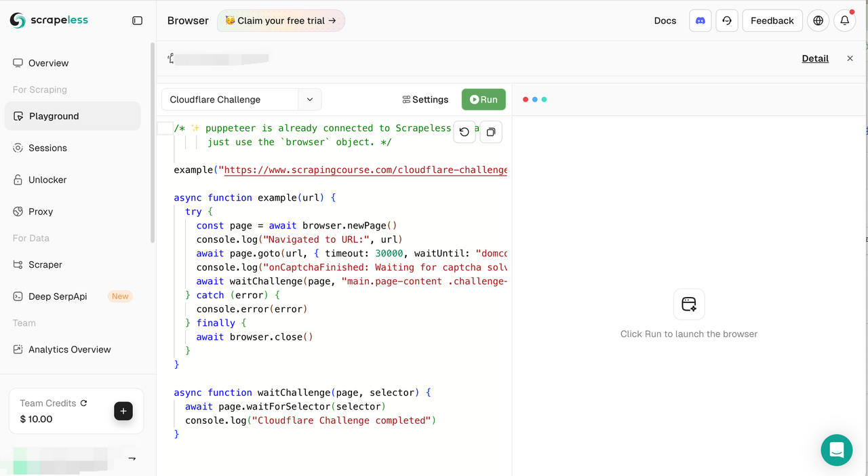This screenshot has height=476, width=868.
Task: Copy the code with the copy icon
Action: (491, 132)
